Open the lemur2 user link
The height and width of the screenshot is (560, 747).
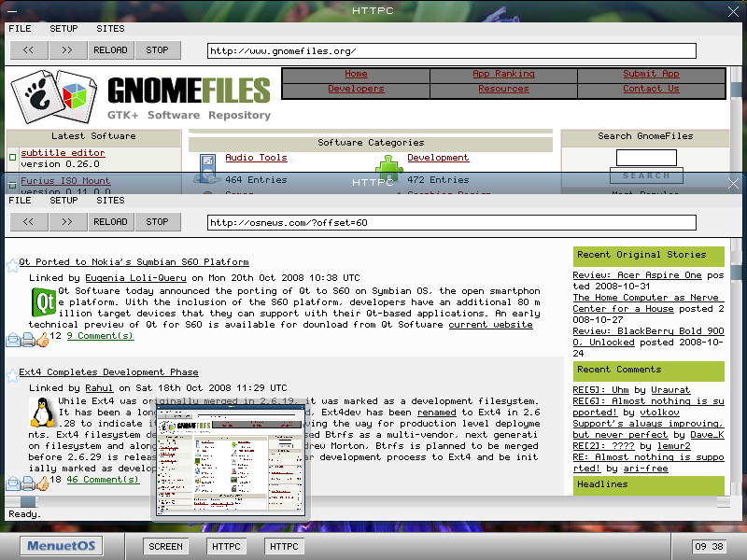673,446
